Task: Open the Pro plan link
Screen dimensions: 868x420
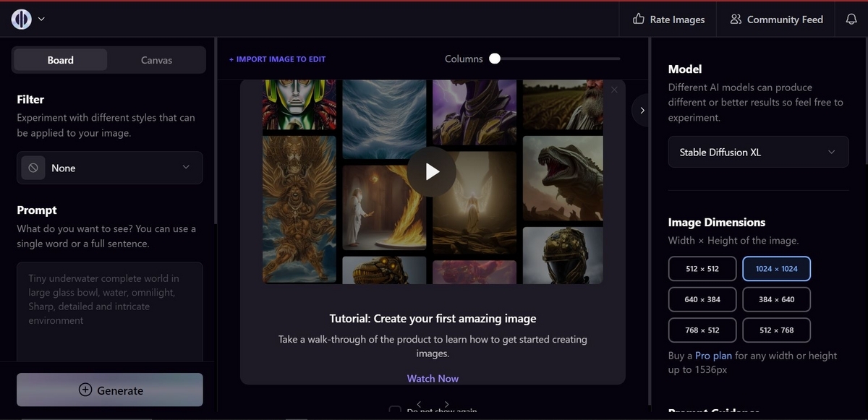Action: pos(713,356)
